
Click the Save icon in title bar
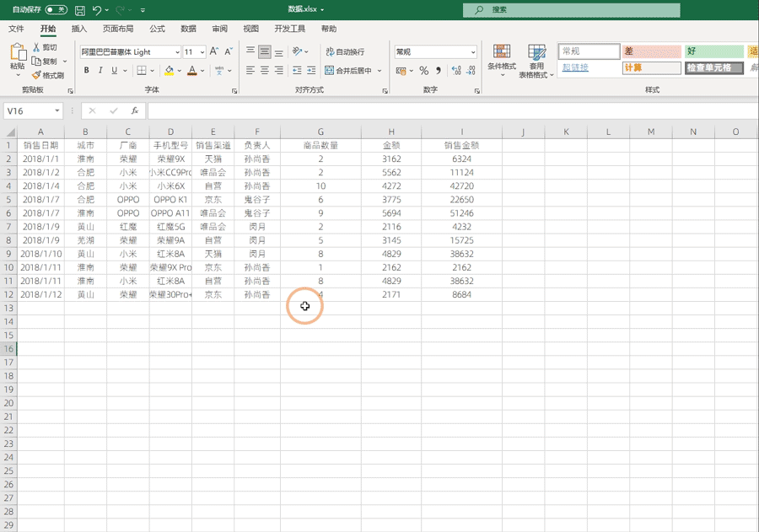click(80, 9)
